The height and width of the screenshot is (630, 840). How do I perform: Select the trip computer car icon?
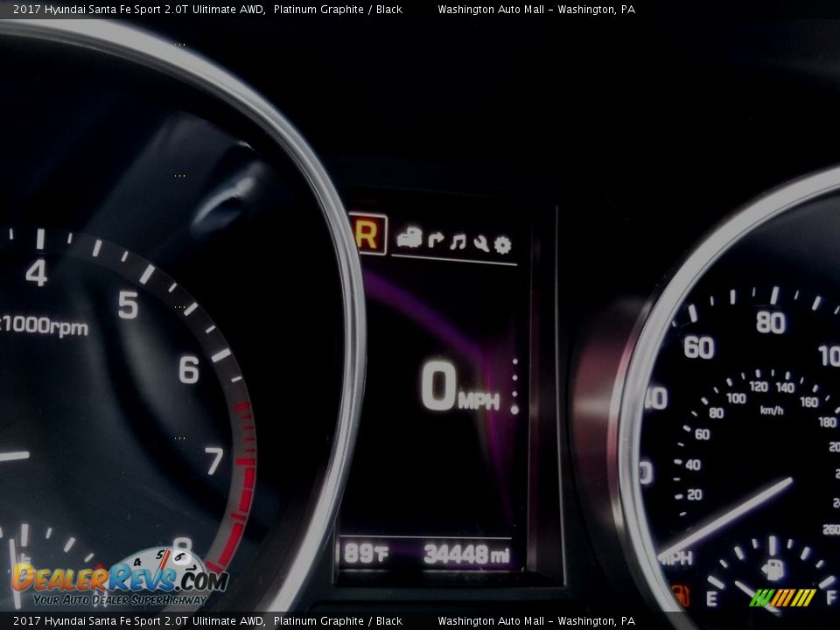tap(409, 239)
